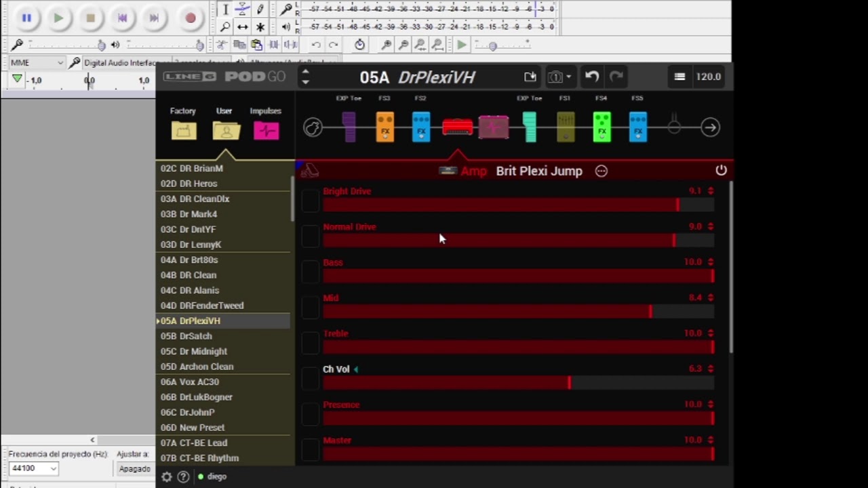Select the cab block next to the amp

coord(494,127)
